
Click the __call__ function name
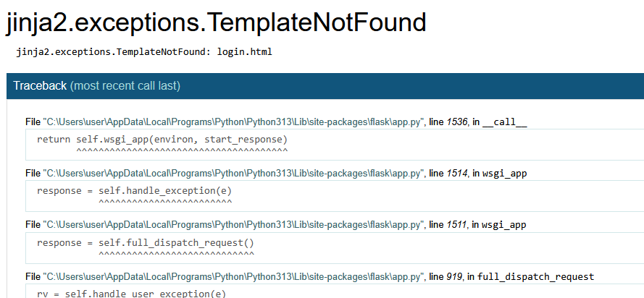504,122
